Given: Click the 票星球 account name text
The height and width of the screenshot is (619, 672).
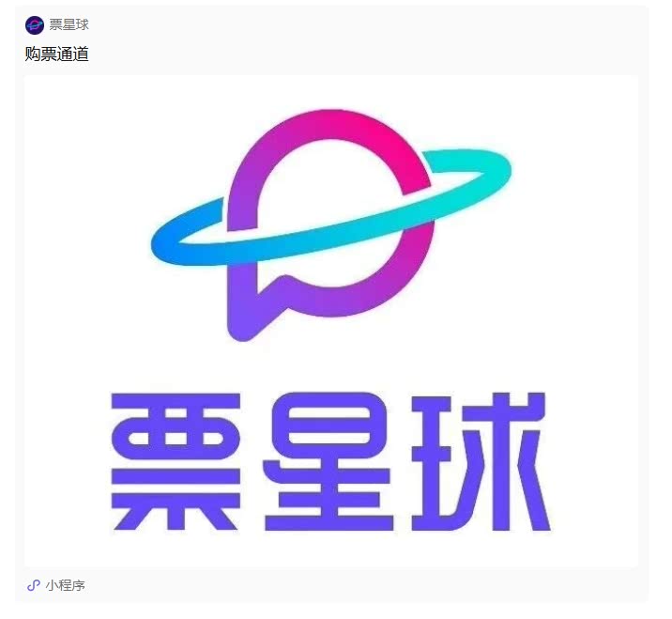Looking at the screenshot, I should coord(69,24).
